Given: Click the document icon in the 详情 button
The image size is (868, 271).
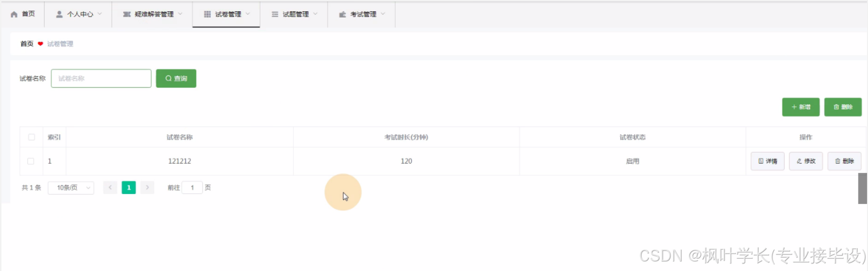Looking at the screenshot, I should (x=761, y=161).
